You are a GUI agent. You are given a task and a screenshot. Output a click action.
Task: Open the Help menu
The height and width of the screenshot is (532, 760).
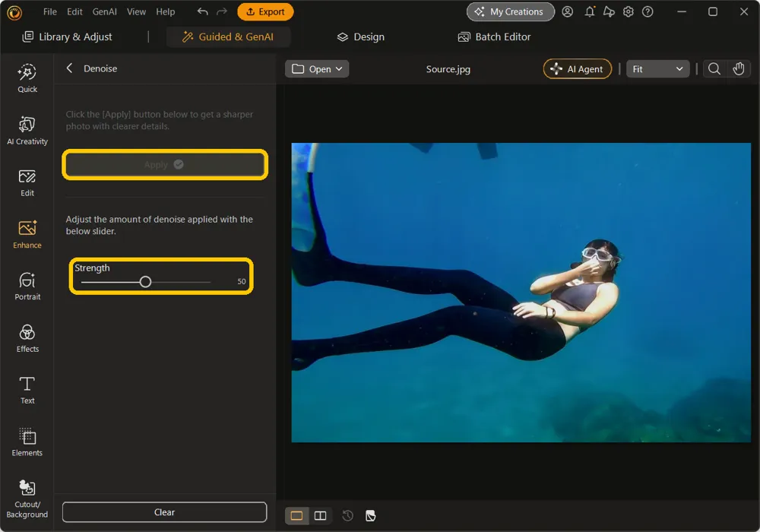(165, 11)
